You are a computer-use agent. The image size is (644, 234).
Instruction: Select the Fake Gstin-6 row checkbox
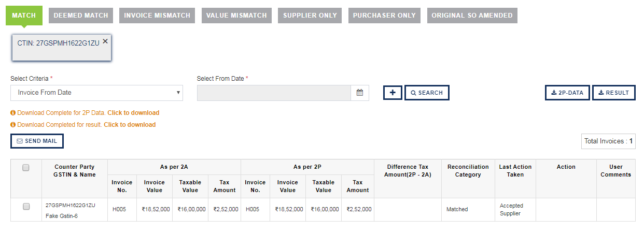pyautogui.click(x=26, y=207)
